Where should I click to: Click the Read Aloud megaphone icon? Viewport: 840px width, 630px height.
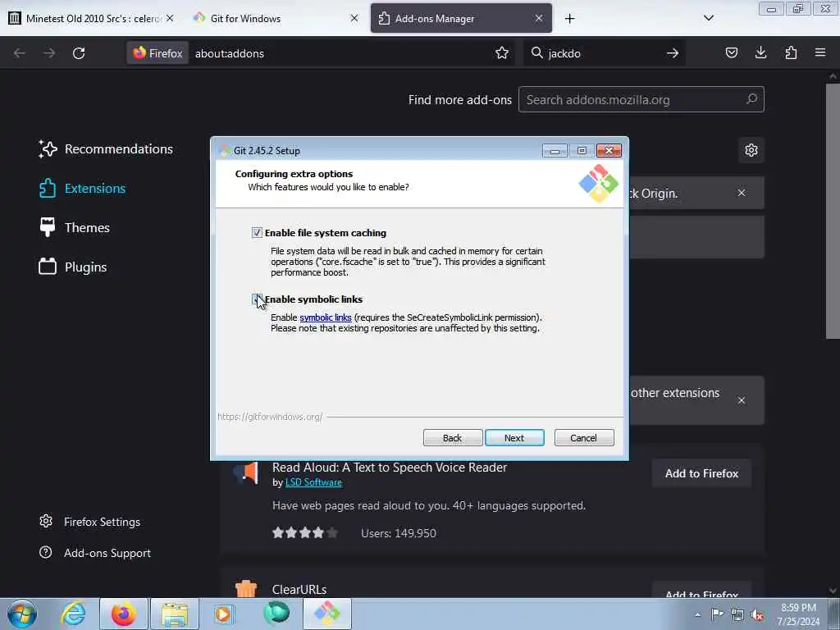pyautogui.click(x=246, y=472)
